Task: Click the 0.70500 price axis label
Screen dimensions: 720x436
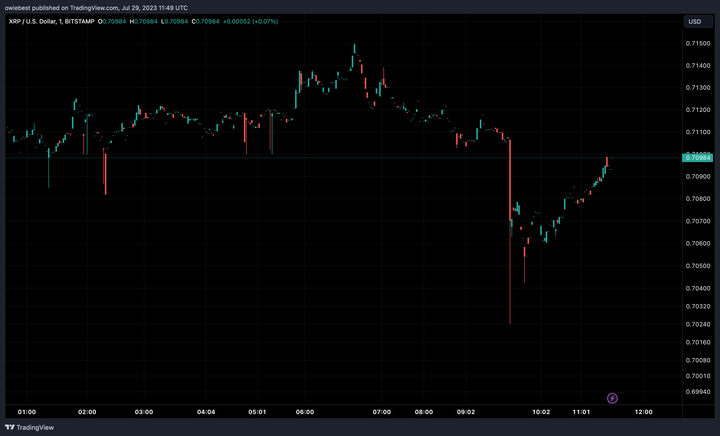Action: [698, 266]
